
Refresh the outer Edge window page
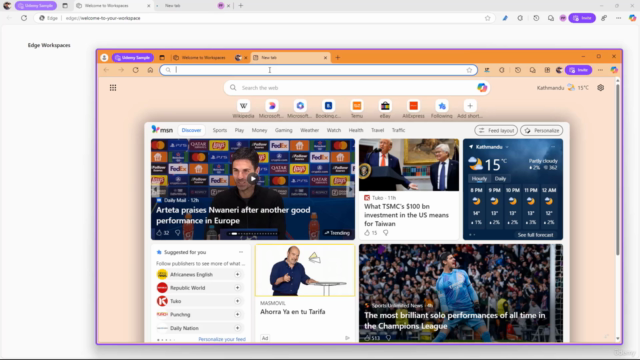24,18
